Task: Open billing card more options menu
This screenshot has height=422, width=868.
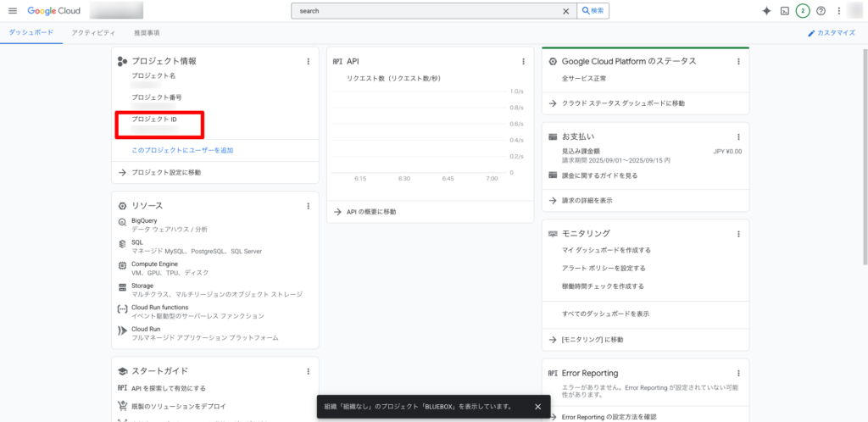Action: 738,136
